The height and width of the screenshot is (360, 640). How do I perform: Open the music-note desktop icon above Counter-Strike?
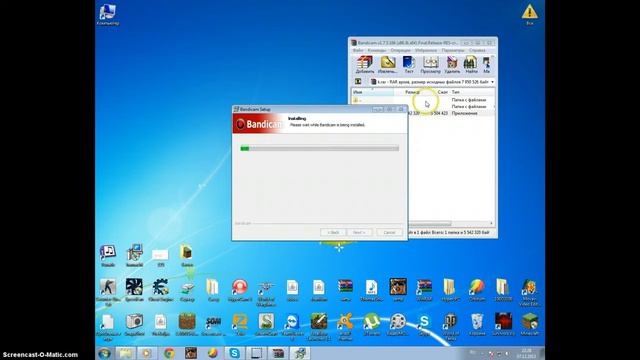108,256
